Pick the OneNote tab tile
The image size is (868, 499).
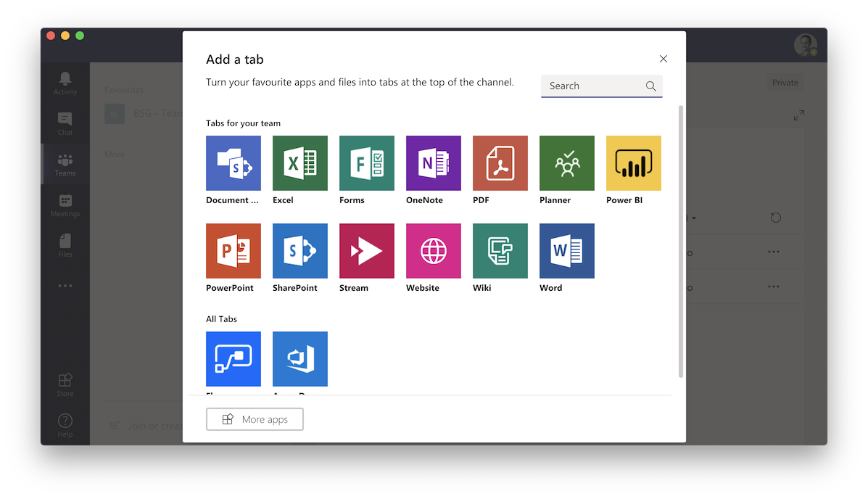[x=434, y=163]
